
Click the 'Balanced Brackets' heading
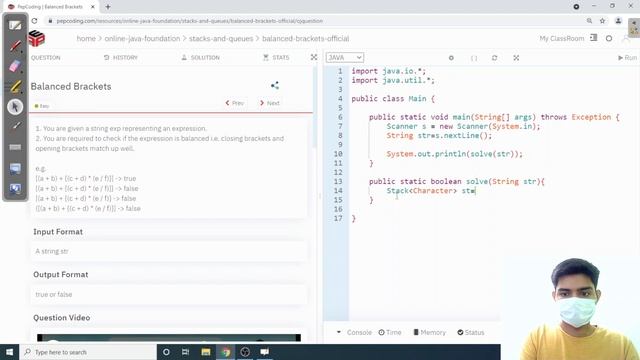point(71,87)
